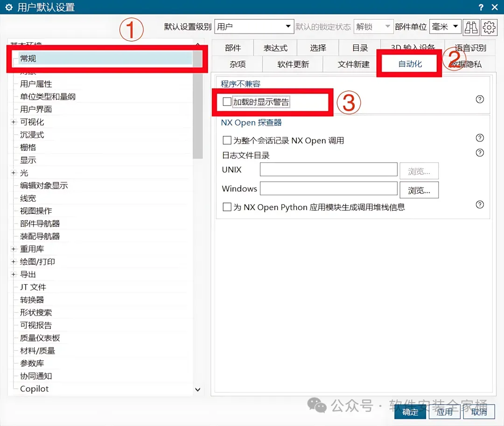Select 可视报告 in the tree
Screen dimensions: 504x426
pos(36,325)
